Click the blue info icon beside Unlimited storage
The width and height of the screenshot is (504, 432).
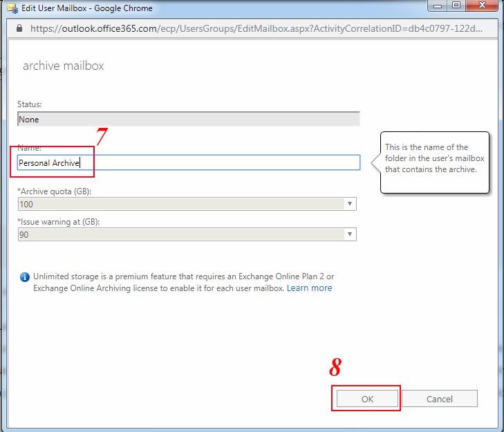[x=25, y=276]
